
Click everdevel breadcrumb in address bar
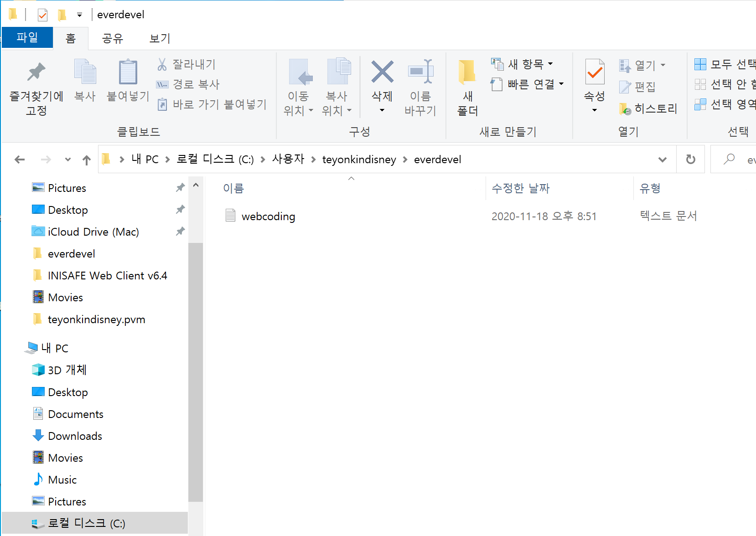438,160
